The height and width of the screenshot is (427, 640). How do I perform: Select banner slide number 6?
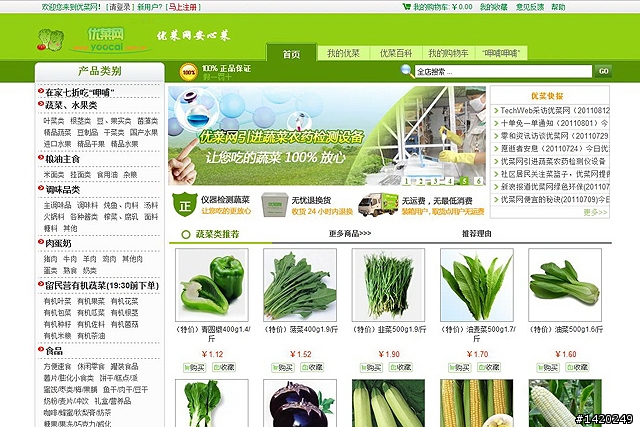478,180
